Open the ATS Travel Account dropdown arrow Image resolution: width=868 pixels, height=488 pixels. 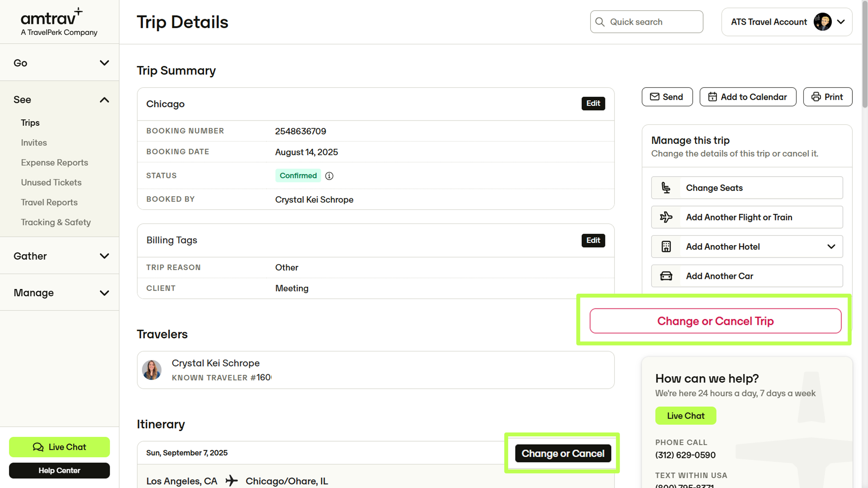tap(841, 22)
